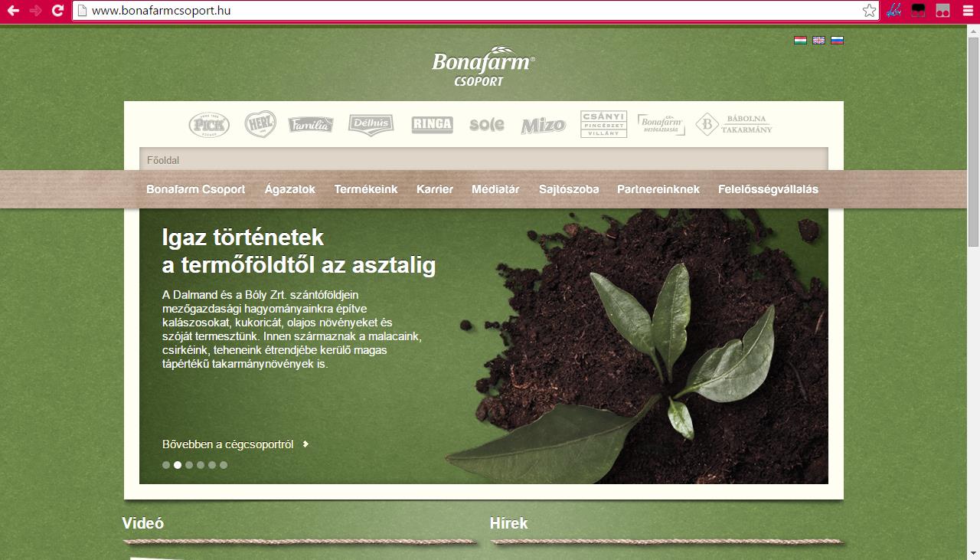Screen dimensions: 980x560
Task: Open the Sajtószoba menu item
Action: point(569,189)
